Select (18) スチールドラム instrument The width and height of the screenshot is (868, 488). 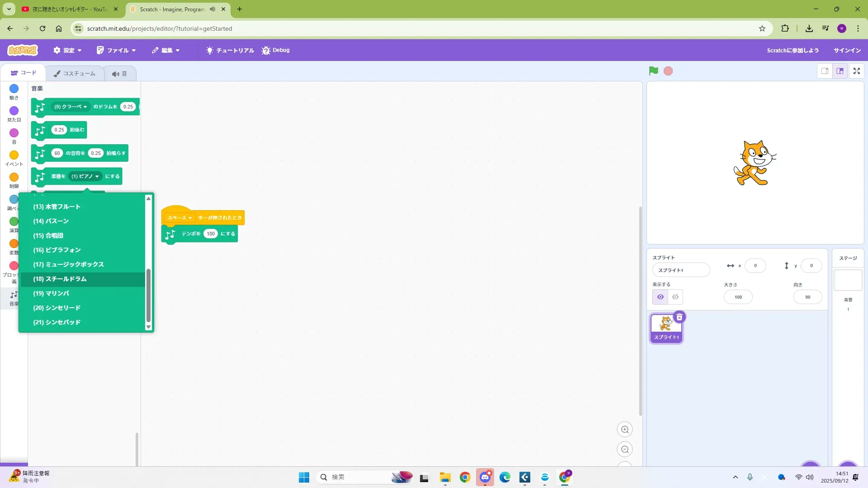[x=60, y=279]
